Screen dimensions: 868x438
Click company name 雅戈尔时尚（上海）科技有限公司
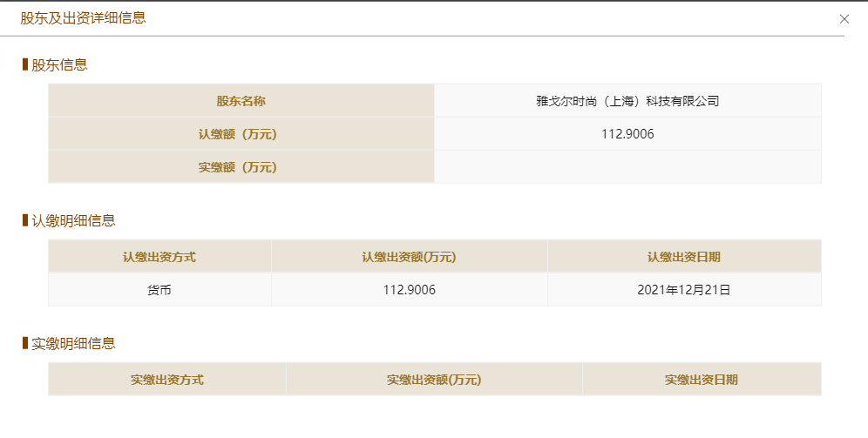(x=627, y=101)
